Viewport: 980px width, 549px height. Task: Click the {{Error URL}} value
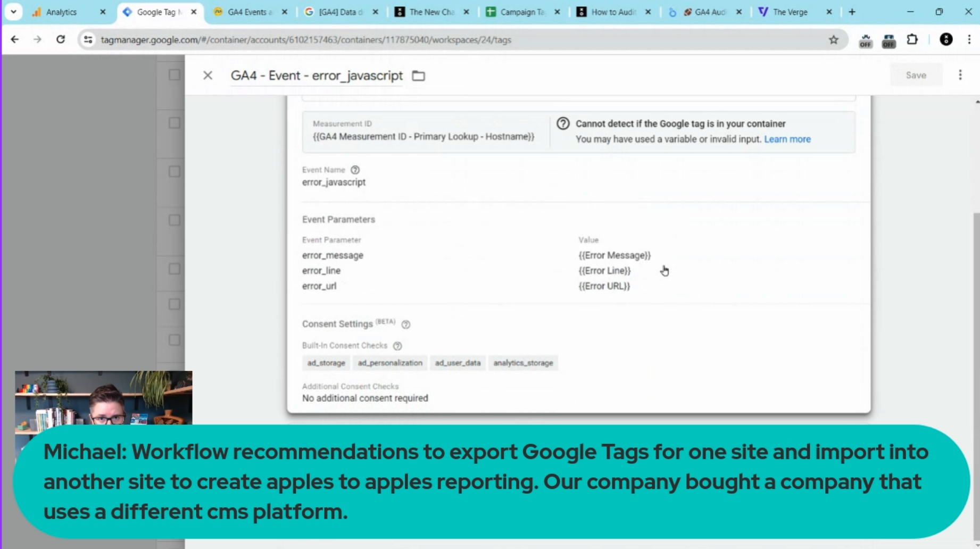click(x=604, y=286)
